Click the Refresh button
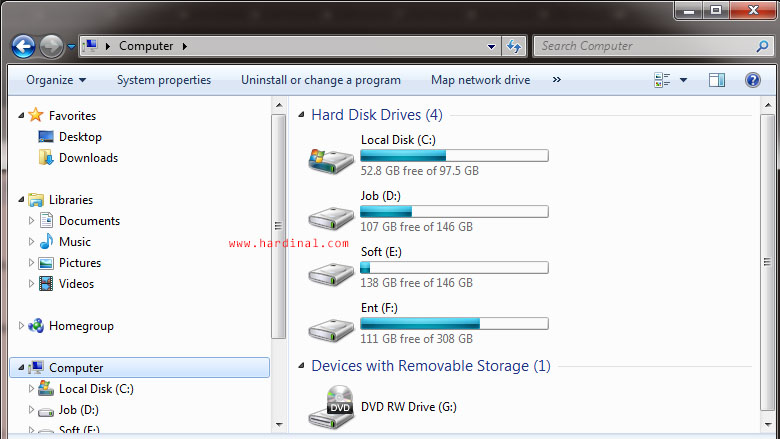The image size is (780, 439). point(514,46)
